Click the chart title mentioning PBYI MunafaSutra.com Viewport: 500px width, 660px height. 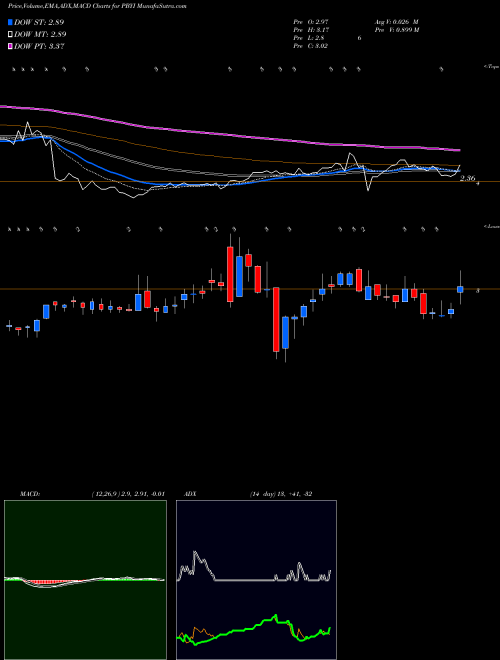97,7
